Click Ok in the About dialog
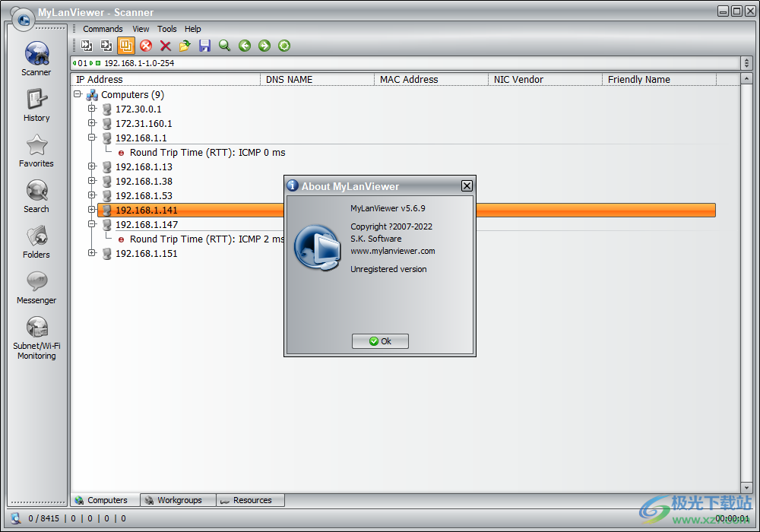Image resolution: width=760 pixels, height=532 pixels. (x=380, y=341)
